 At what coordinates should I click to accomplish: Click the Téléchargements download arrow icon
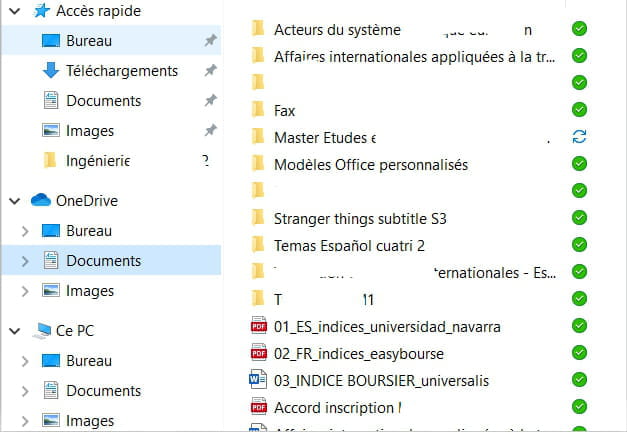51,71
